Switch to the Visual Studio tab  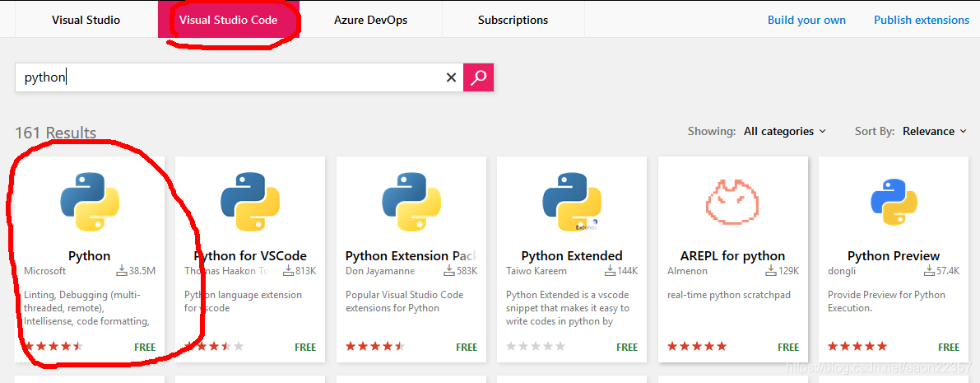click(86, 20)
